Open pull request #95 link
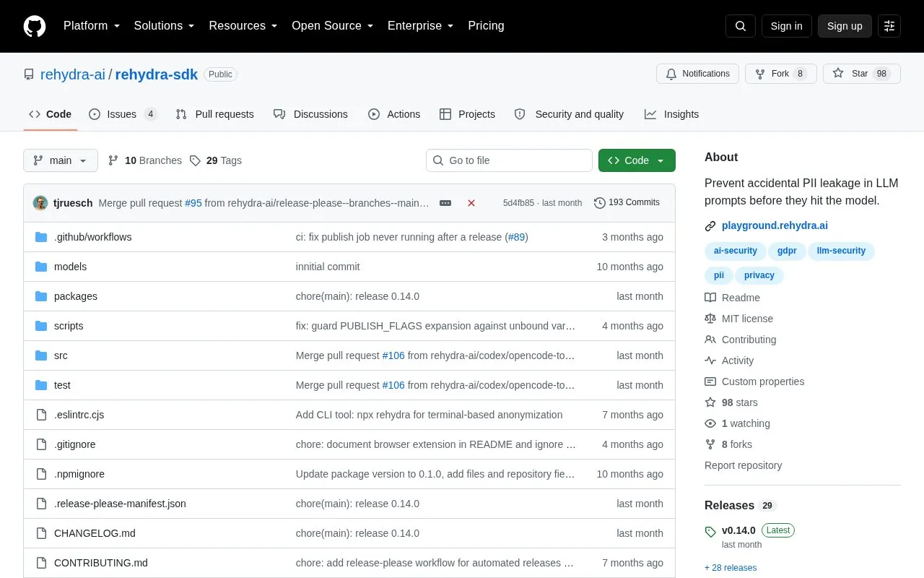 193,203
